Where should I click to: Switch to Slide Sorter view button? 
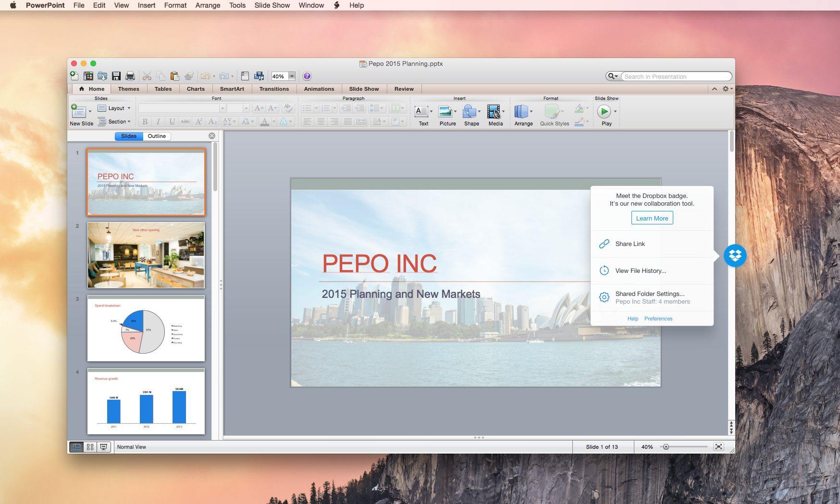[90, 447]
